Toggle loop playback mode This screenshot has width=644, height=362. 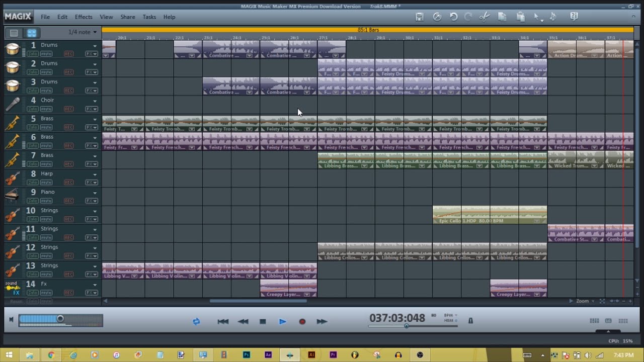coord(196,321)
